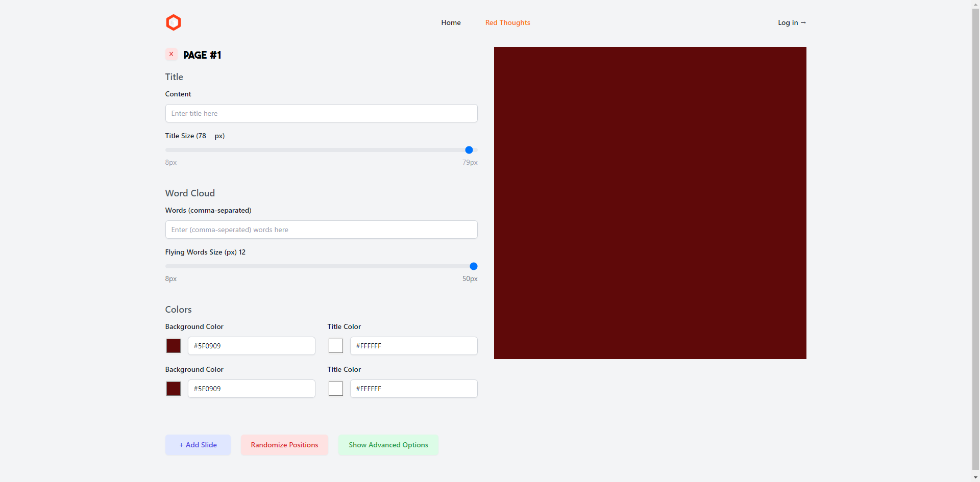Open Show Advanced Options
The height and width of the screenshot is (482, 980).
click(x=388, y=444)
